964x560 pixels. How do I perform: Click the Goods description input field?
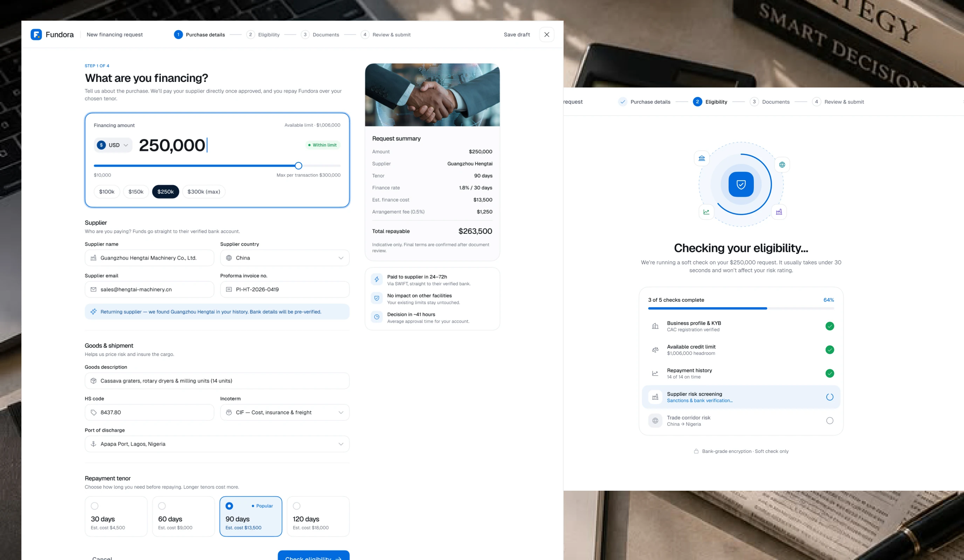pyautogui.click(x=217, y=381)
